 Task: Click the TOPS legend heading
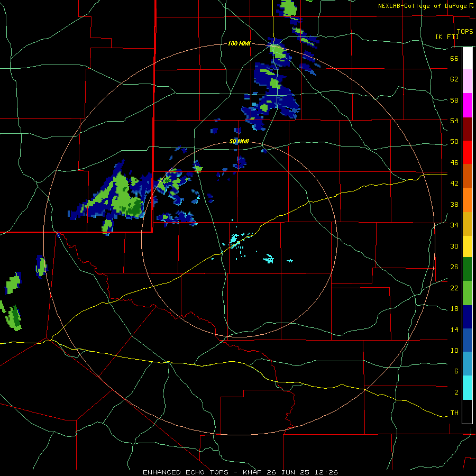(465, 31)
